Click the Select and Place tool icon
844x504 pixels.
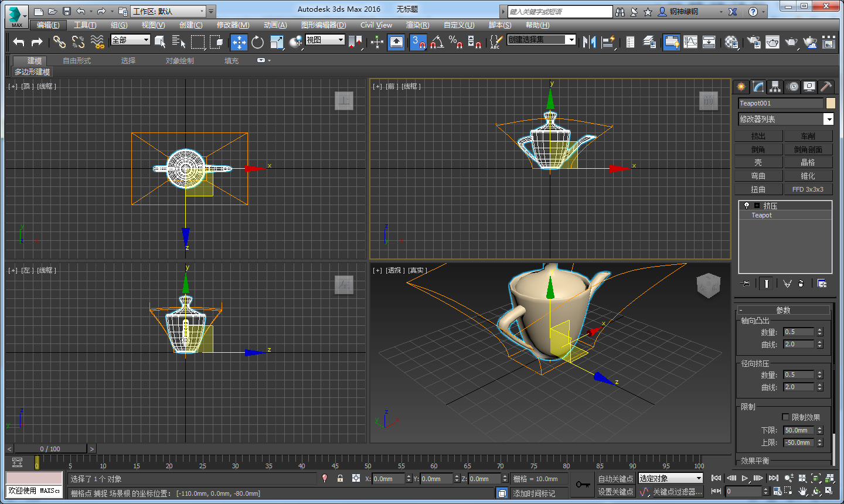click(x=296, y=42)
